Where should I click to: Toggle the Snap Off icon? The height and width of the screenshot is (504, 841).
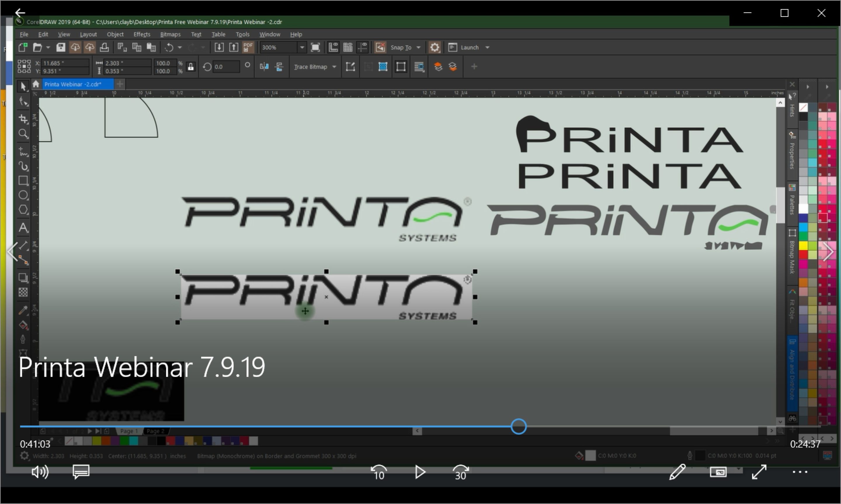[x=380, y=47]
